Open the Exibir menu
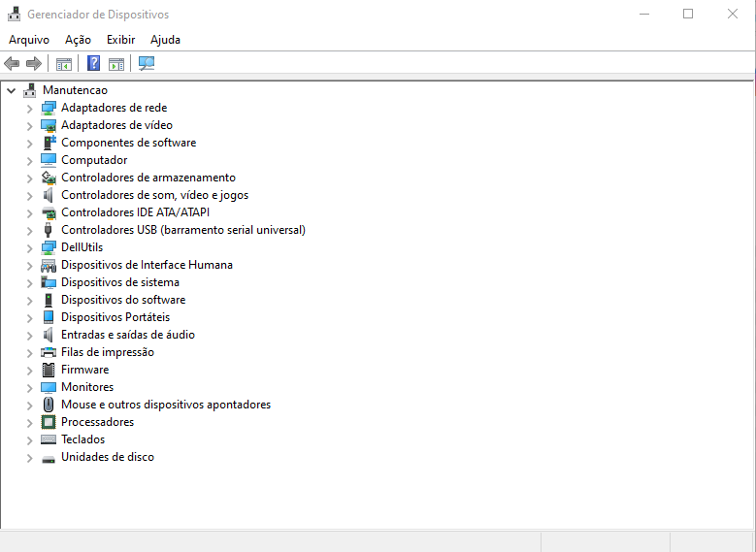 tap(120, 40)
